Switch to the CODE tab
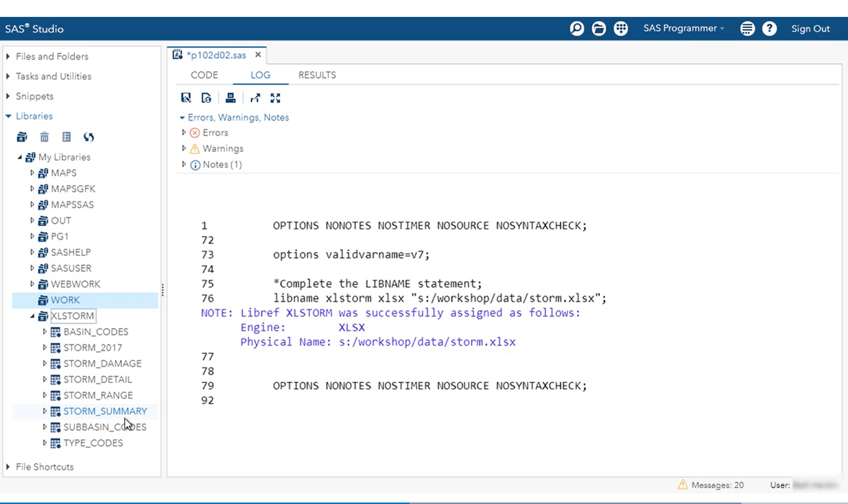This screenshot has height=504, width=848. click(204, 75)
